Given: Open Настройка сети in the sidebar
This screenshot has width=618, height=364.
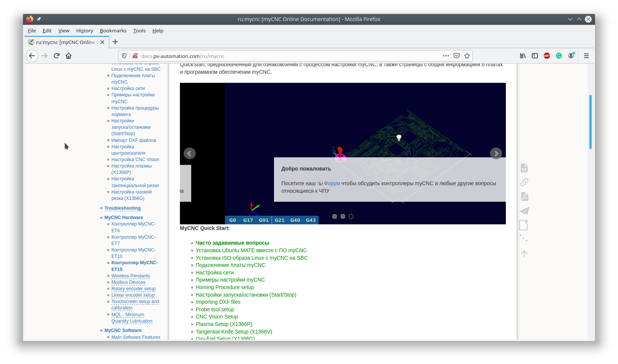Looking at the screenshot, I should tap(128, 88).
